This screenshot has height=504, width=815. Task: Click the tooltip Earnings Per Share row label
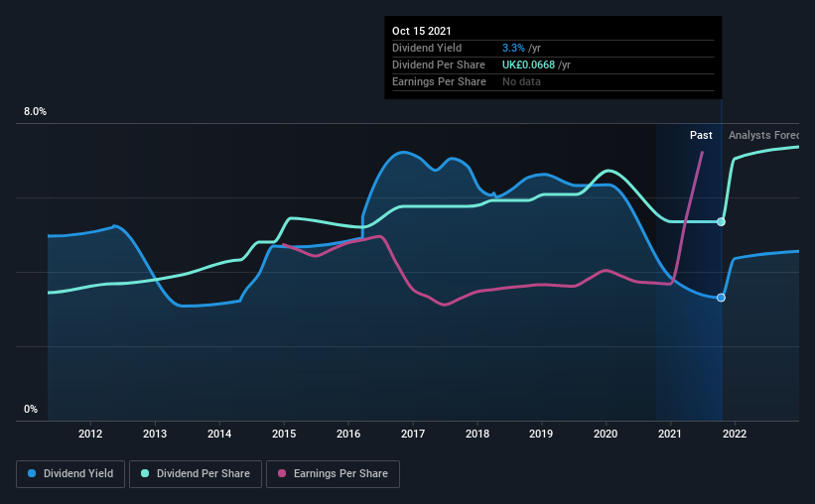click(x=439, y=81)
